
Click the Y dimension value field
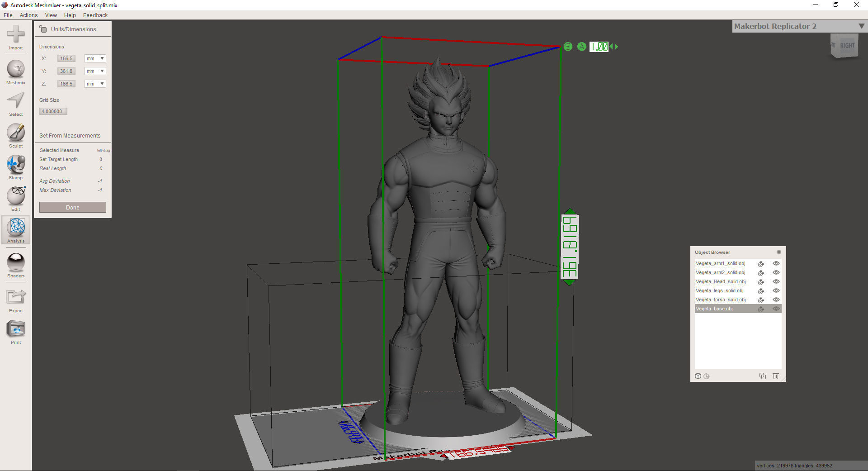click(66, 71)
